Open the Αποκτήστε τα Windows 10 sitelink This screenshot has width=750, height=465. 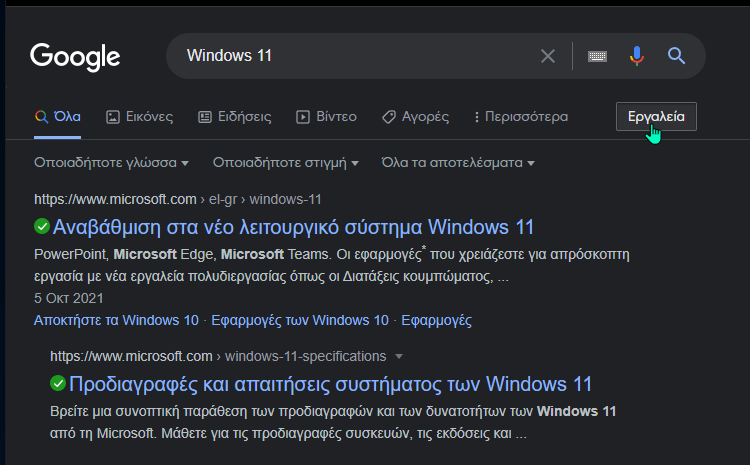tap(116, 320)
